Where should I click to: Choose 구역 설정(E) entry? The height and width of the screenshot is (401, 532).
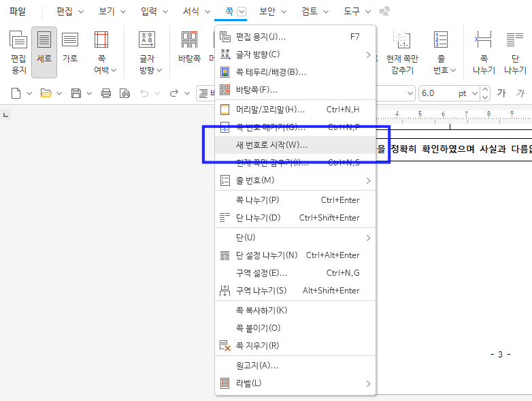295,272
